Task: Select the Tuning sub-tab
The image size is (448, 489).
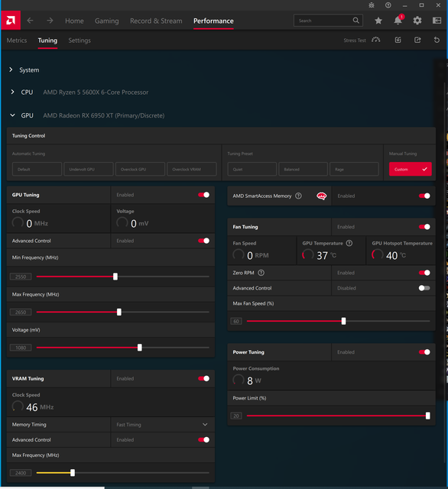Action: tap(47, 40)
